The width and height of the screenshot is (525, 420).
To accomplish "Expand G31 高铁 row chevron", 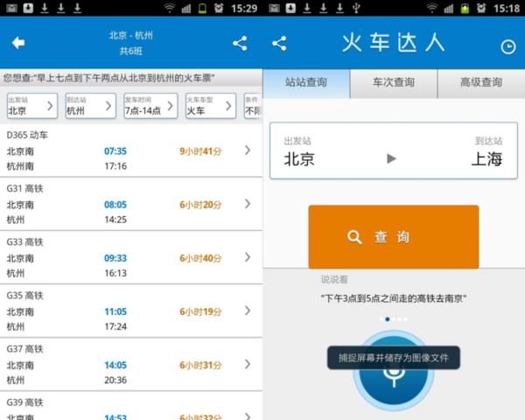I will point(248,204).
